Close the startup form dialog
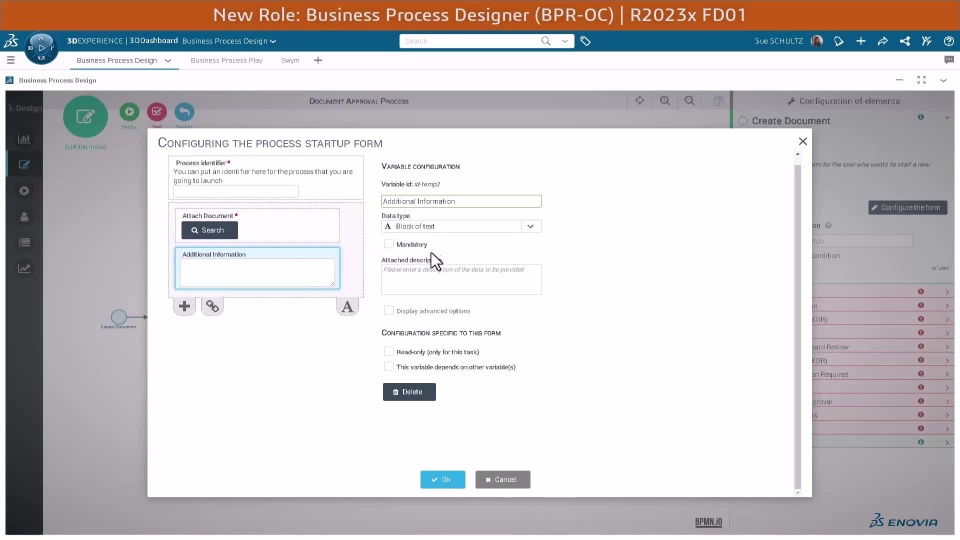Screen dimensions: 960x540 803,141
